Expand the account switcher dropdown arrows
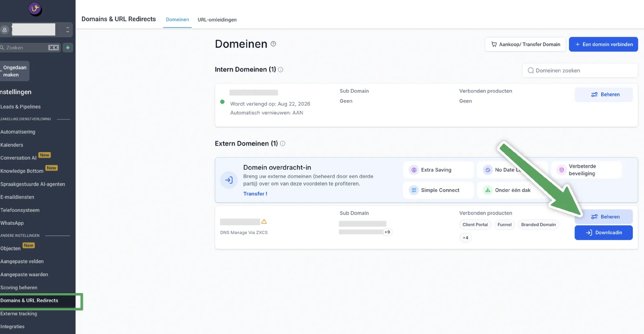The image size is (644, 334). point(67,30)
